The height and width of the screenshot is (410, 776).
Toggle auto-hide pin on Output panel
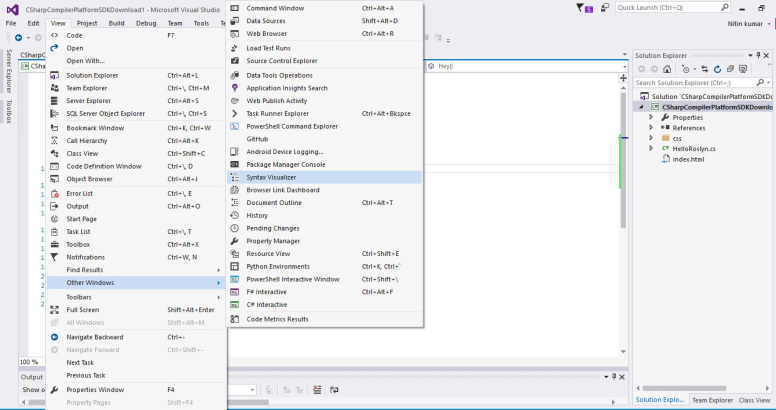coord(614,377)
